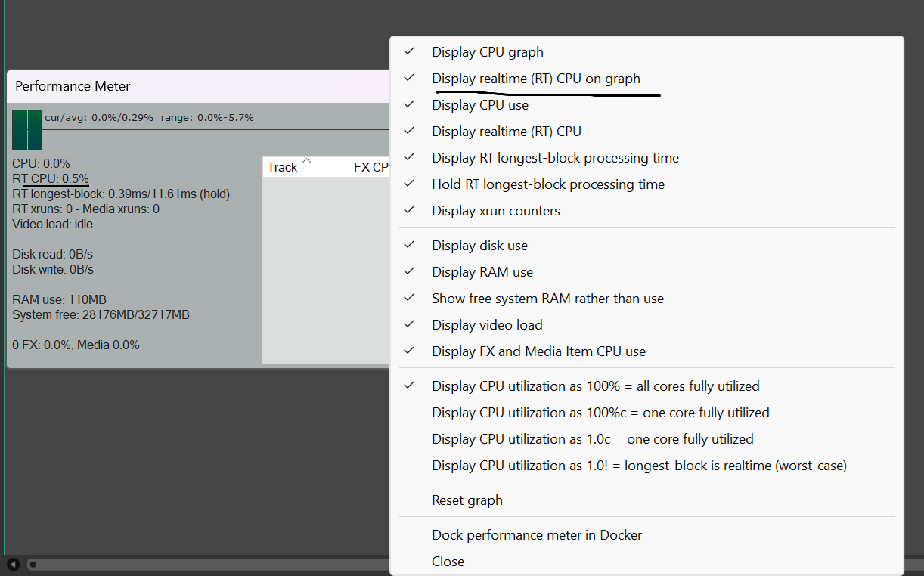Toggle Display CPU graph option
Screen dimensions: 924x576
(x=487, y=52)
